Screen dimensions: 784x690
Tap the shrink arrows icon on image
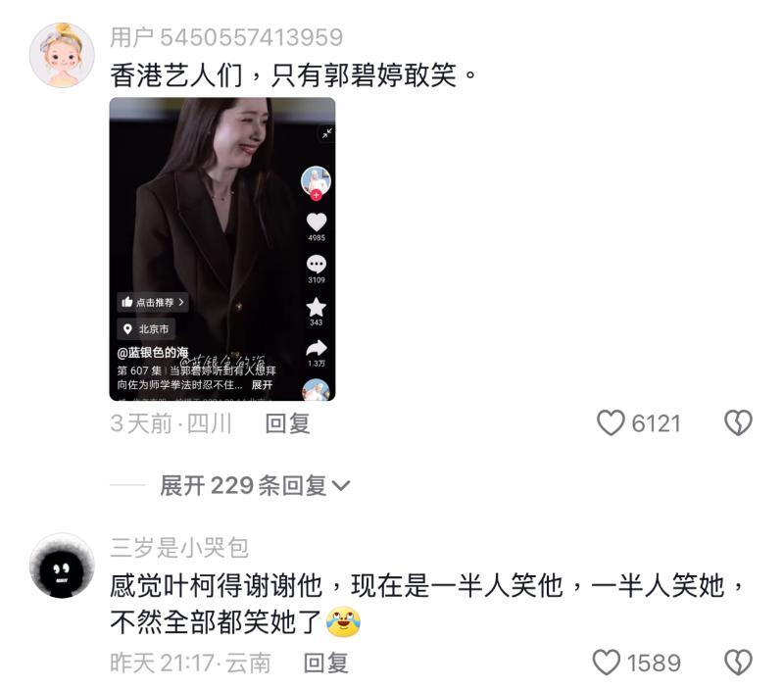pos(326,133)
